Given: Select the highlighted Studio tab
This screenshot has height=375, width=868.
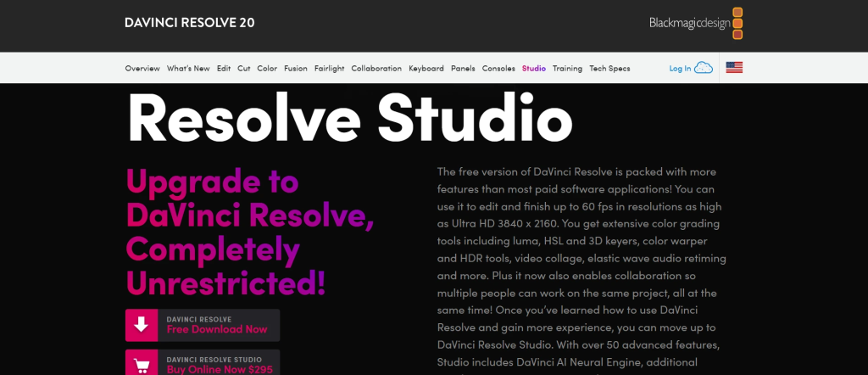Looking at the screenshot, I should point(534,68).
